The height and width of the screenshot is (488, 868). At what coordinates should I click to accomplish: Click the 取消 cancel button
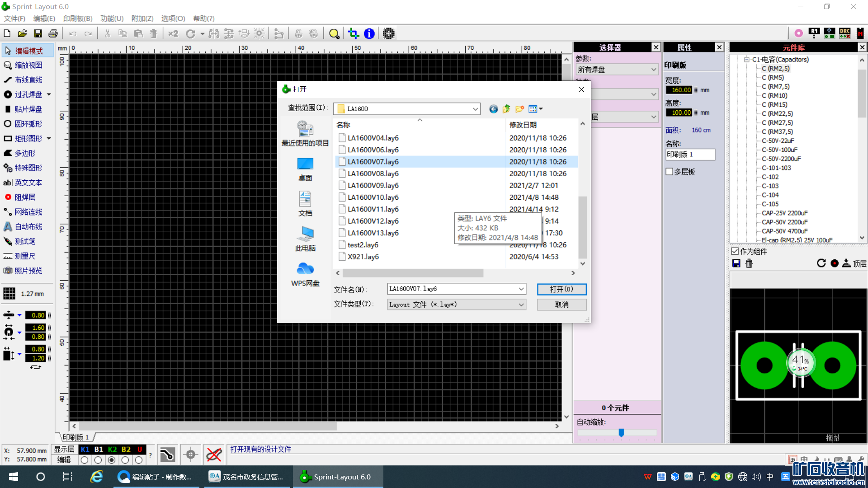coord(561,305)
